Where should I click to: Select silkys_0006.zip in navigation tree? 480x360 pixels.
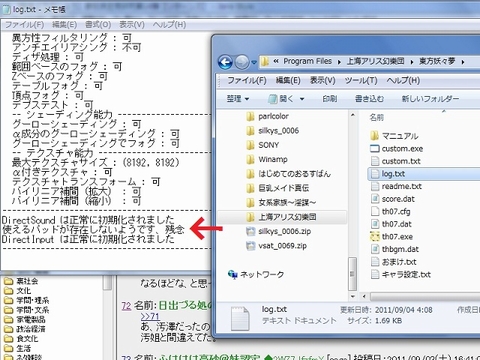pos(278,231)
